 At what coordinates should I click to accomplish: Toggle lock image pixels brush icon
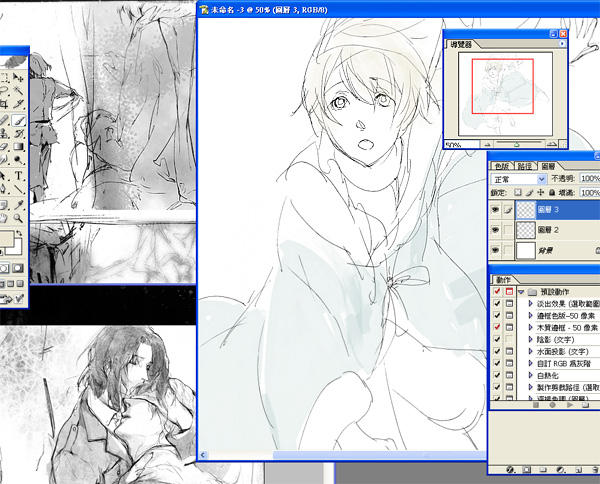(x=530, y=192)
